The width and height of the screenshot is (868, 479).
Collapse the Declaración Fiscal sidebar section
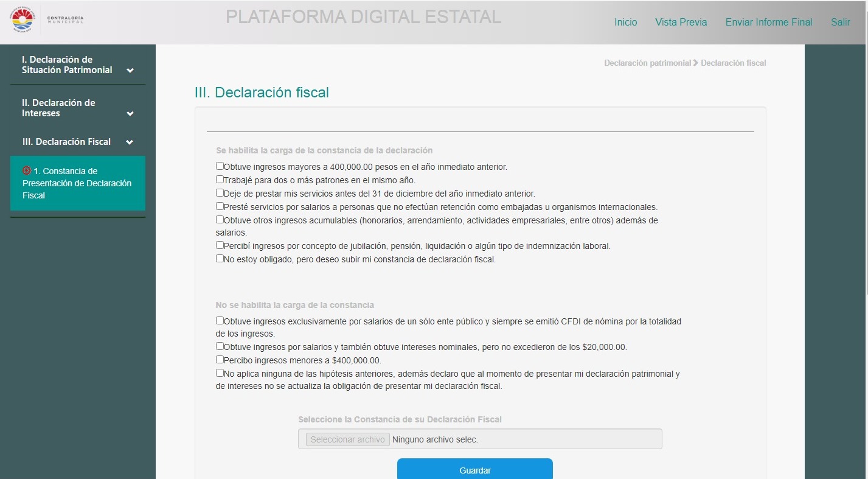coord(130,142)
